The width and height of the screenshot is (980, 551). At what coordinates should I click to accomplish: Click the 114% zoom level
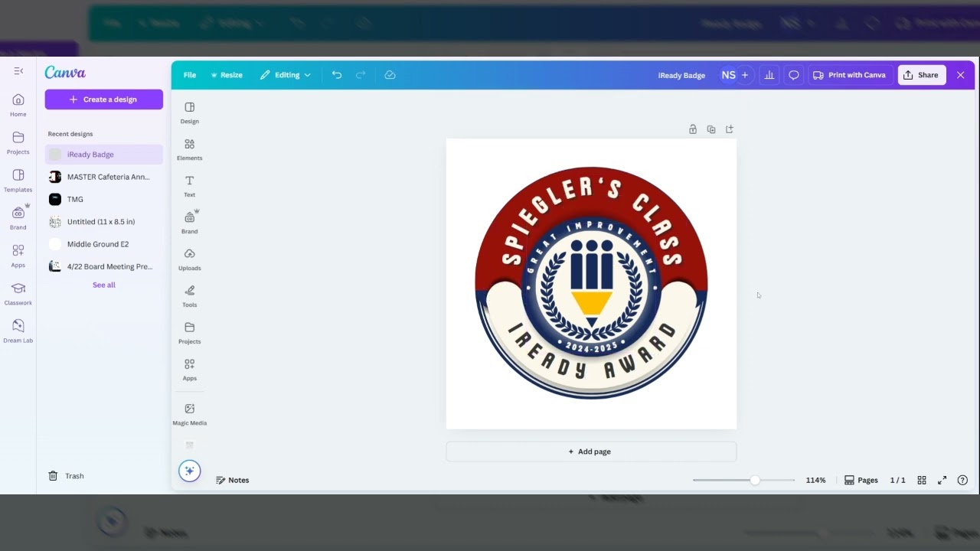[x=815, y=480]
